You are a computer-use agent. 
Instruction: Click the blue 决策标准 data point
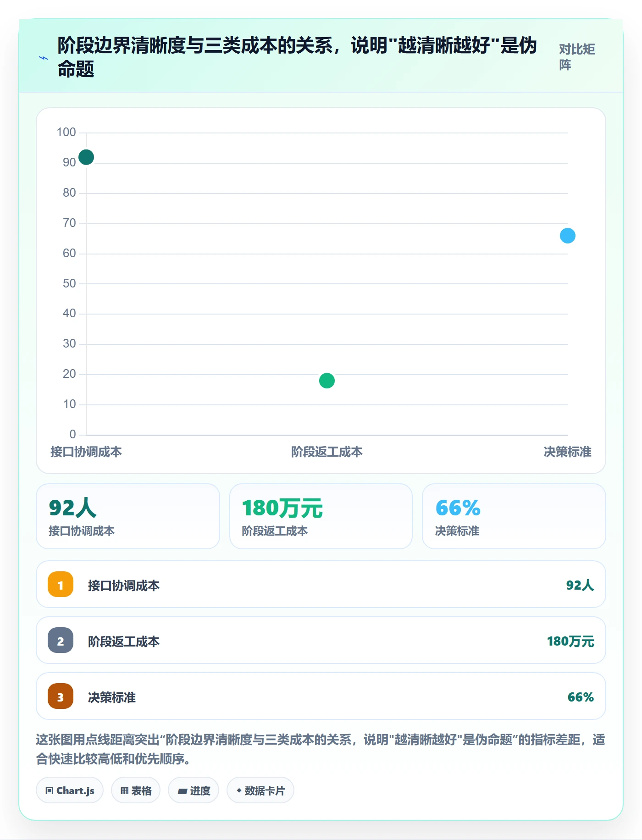568,236
